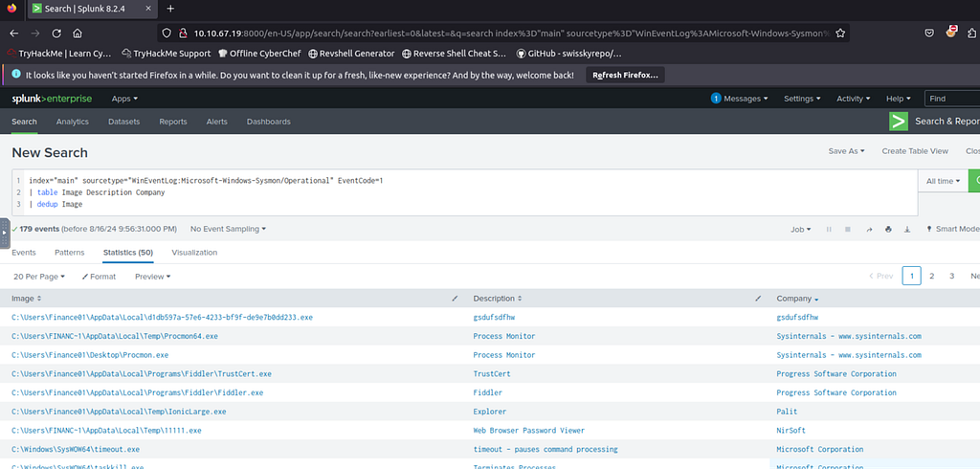Click Create Table View

[x=915, y=150]
